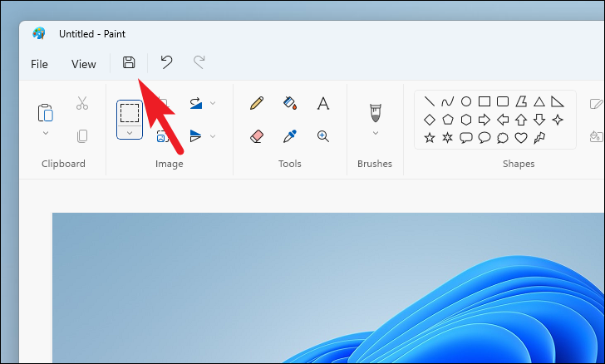Pick the square-cornered Rectangle shape

click(484, 101)
